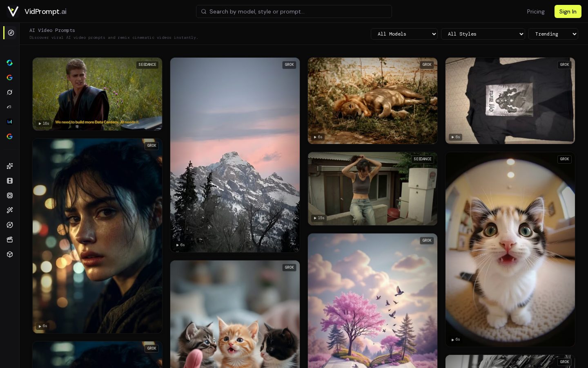Screen dimensions: 588x368
Task: Open the snowy mountain sunset video thumbnail
Action: pos(235,155)
